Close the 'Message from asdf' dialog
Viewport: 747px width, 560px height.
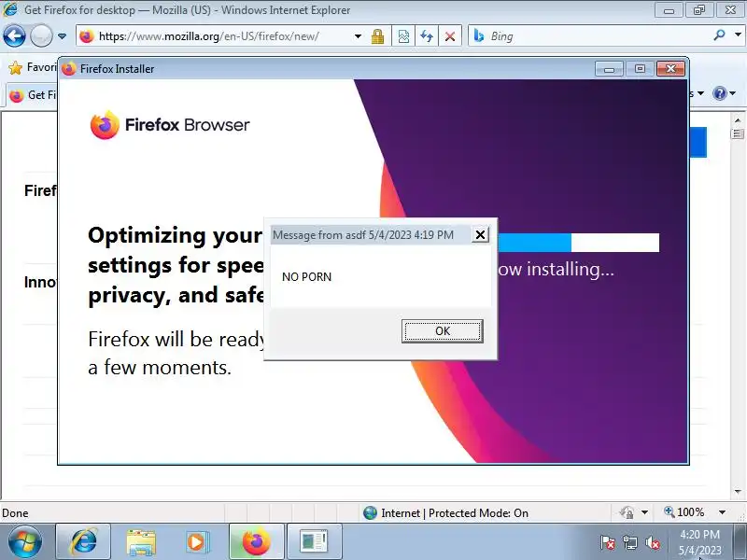(480, 234)
